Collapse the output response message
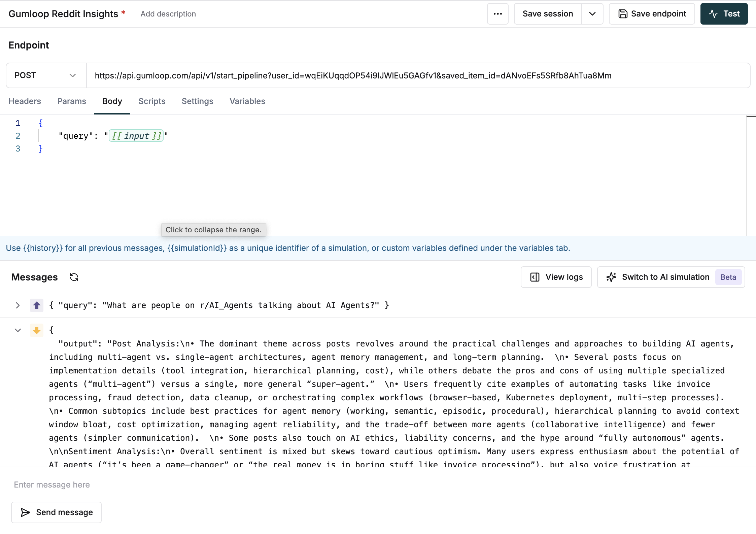This screenshot has width=756, height=534. [18, 330]
